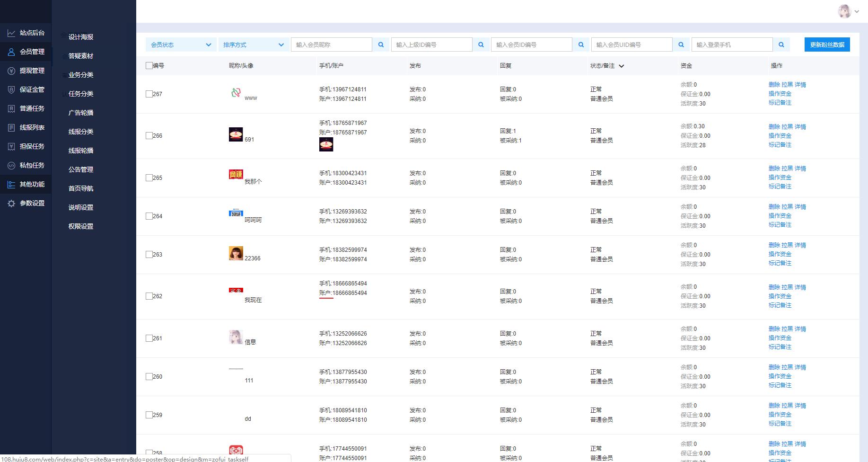Toggle the select-all checkbox beside 编号 header
The image size is (868, 462).
pyautogui.click(x=149, y=65)
